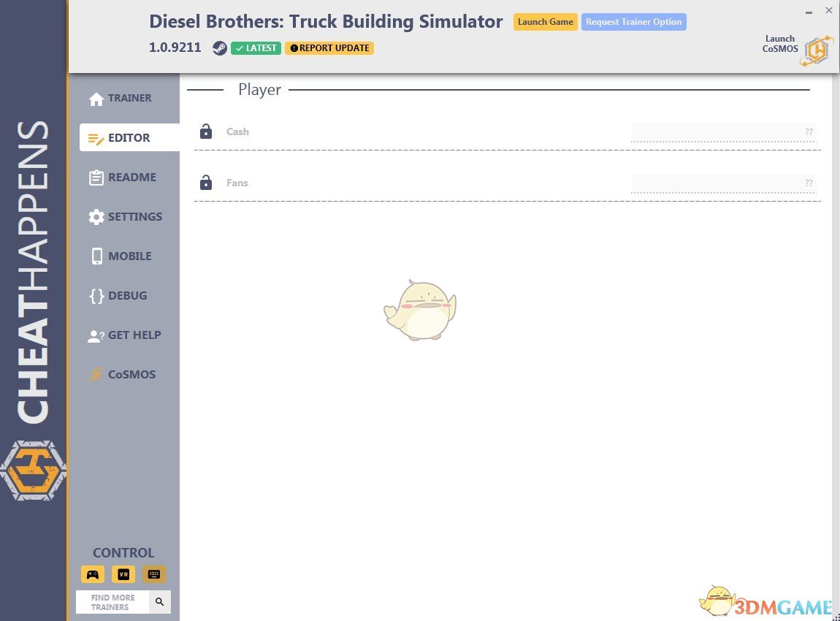Click the Find More Trainers search field
The height and width of the screenshot is (621, 840).
click(x=112, y=602)
